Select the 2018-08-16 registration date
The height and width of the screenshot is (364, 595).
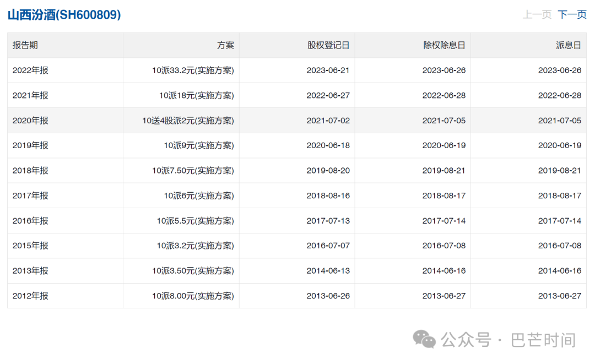(328, 195)
